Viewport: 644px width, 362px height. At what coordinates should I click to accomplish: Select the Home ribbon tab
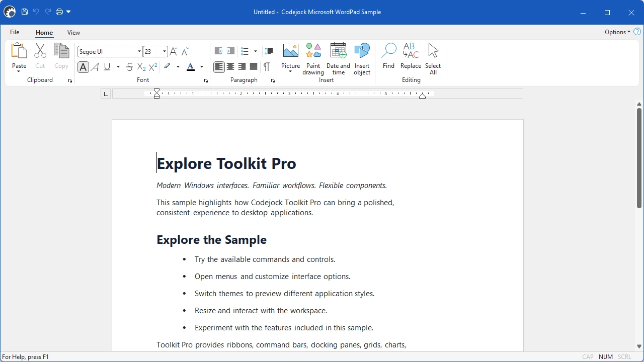tap(44, 33)
